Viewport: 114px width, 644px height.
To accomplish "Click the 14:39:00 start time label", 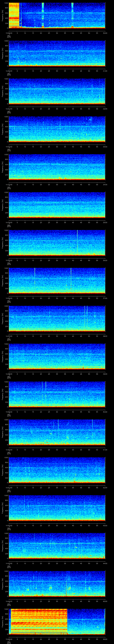I will click(9, 412).
